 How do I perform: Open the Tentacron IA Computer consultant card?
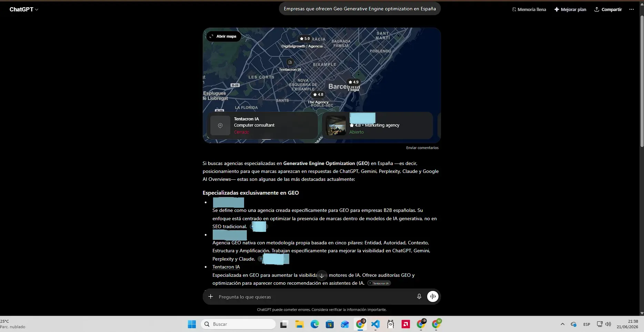click(x=262, y=125)
